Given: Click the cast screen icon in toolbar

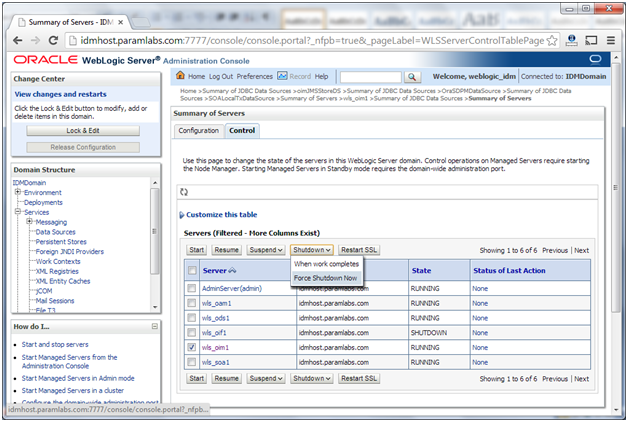Looking at the screenshot, I should pyautogui.click(x=591, y=40).
